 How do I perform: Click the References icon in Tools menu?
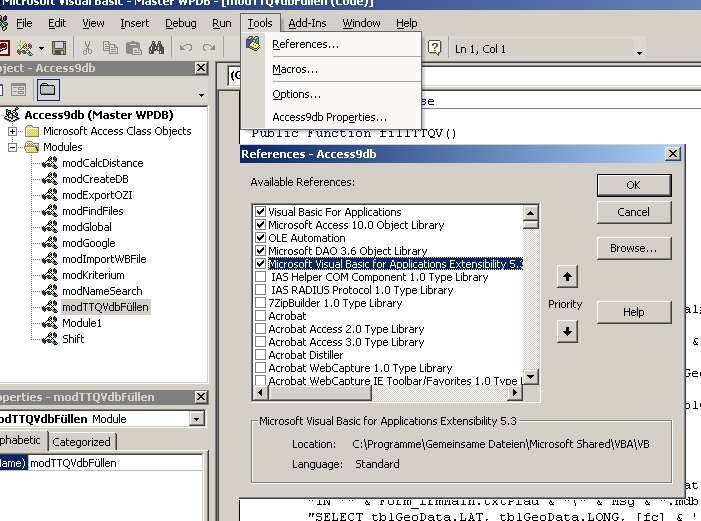(x=253, y=44)
